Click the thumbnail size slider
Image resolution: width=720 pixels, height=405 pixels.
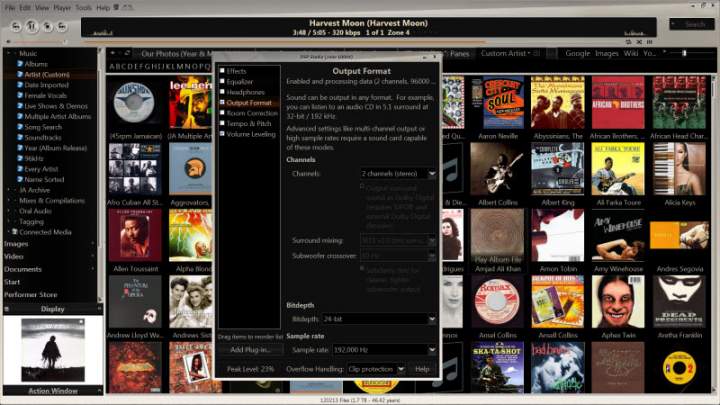pyautogui.click(x=692, y=53)
